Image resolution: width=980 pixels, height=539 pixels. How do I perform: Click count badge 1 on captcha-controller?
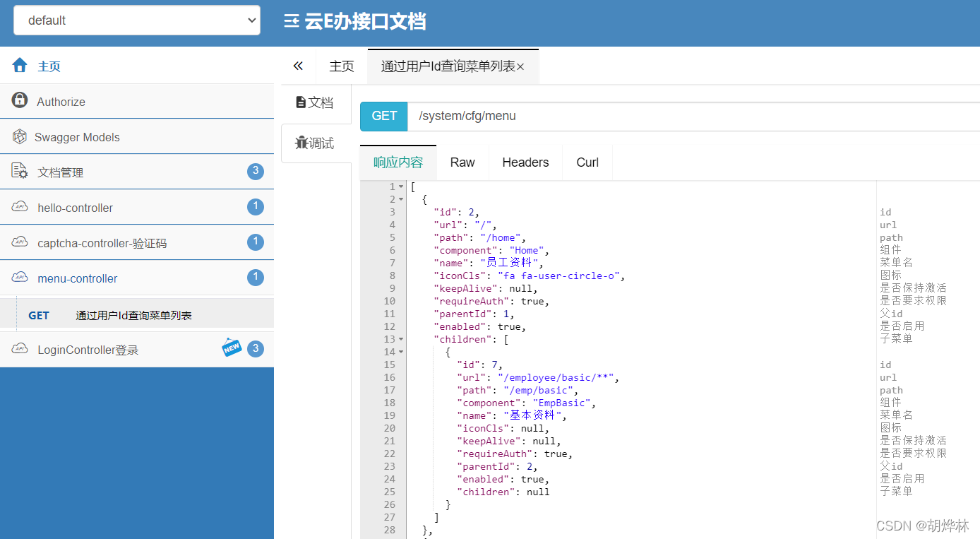(x=256, y=242)
